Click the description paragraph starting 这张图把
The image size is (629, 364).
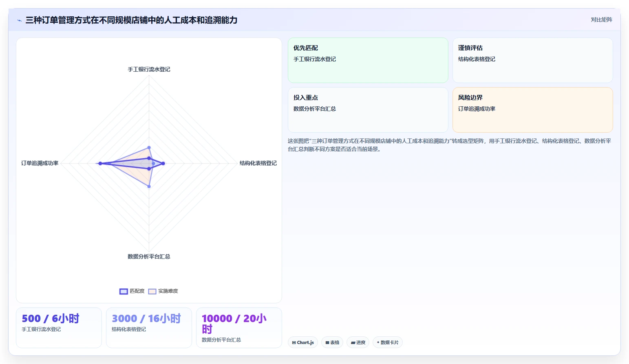click(449, 145)
